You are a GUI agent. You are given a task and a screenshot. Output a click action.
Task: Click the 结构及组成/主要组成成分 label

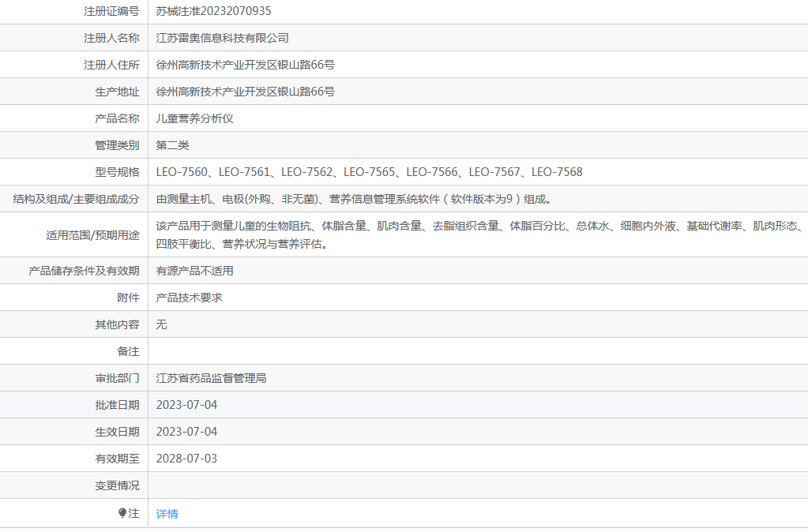77,199
